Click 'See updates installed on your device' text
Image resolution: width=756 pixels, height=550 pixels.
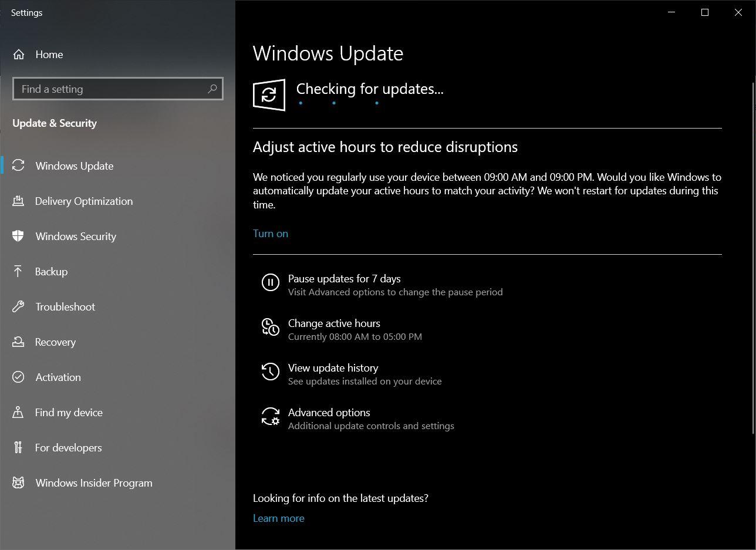click(365, 382)
